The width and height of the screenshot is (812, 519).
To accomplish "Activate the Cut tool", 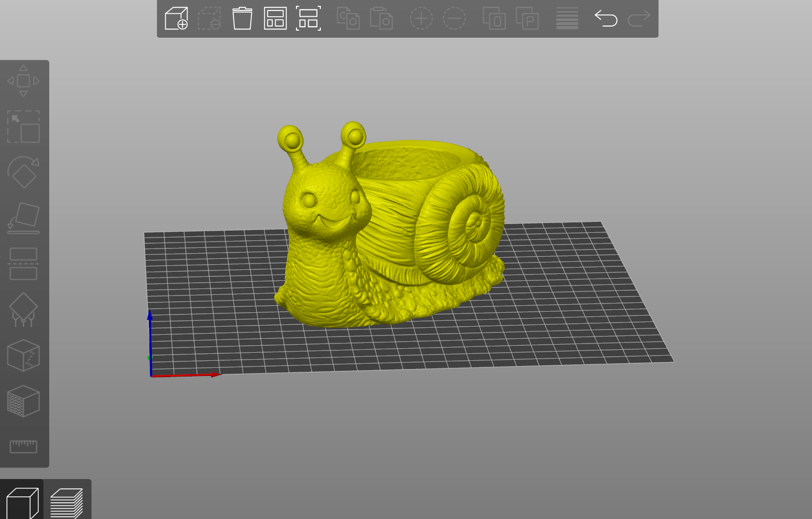I will click(23, 264).
